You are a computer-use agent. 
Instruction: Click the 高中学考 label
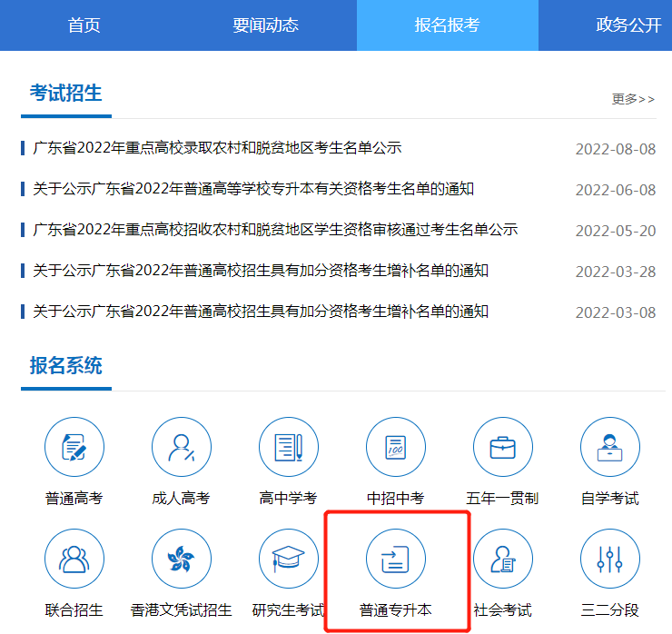[289, 498]
